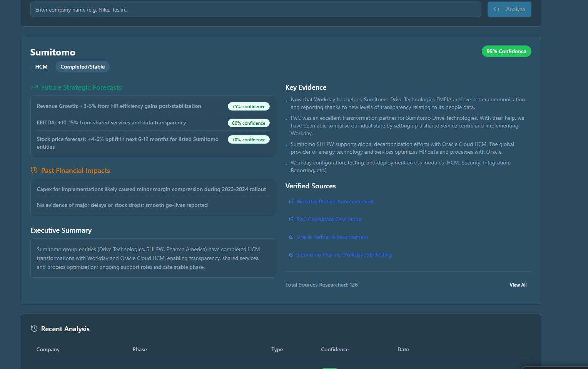Click the Workday configuration evidence bullet
This screenshot has height=369, width=588.
[x=400, y=166]
